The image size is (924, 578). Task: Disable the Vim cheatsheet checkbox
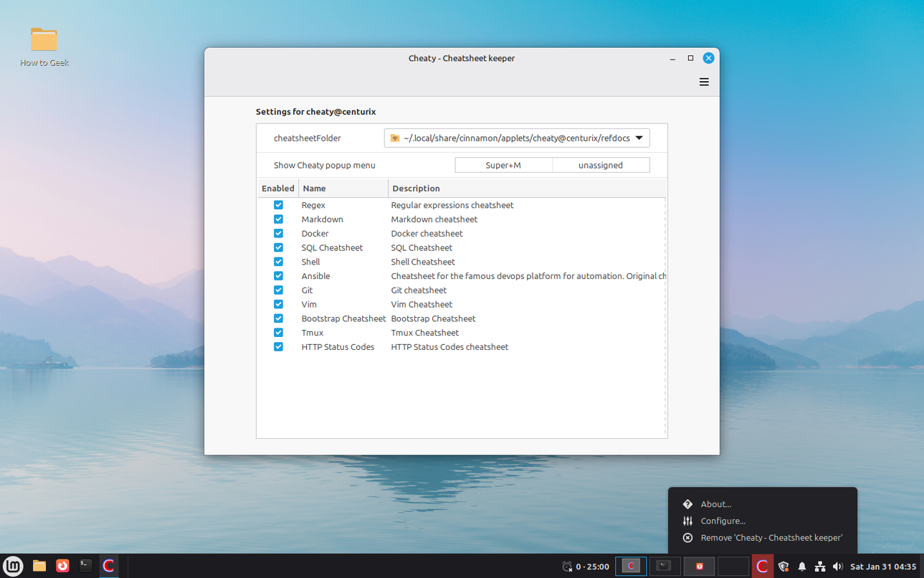pos(278,304)
